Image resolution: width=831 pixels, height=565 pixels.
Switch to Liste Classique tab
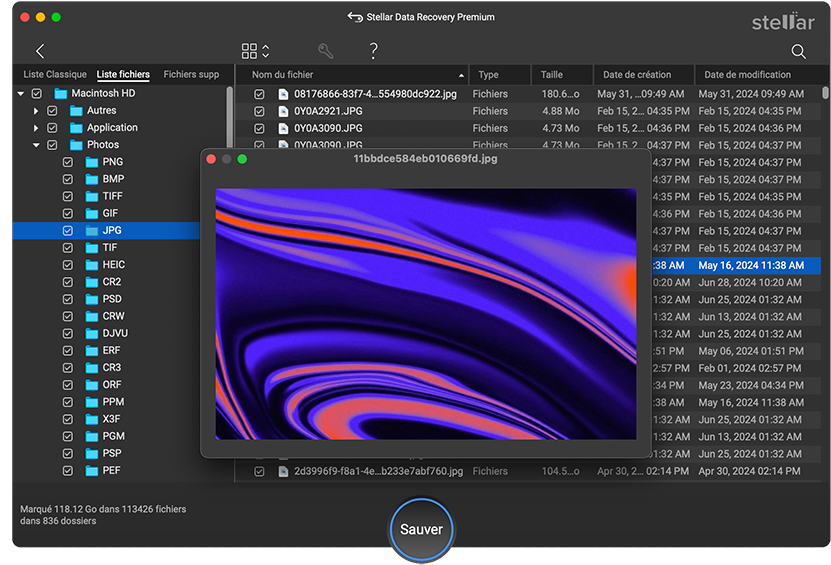click(x=55, y=74)
